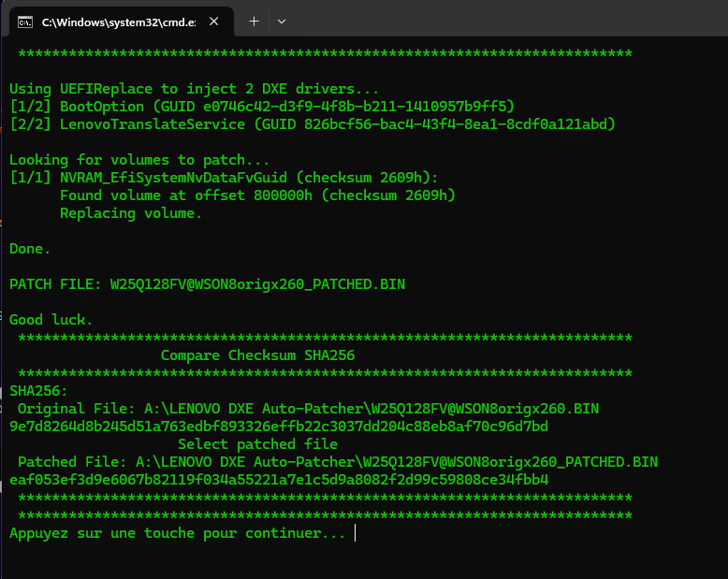This screenshot has height=579, width=728.
Task: Expand the new tab profile dropdown
Action: point(282,22)
